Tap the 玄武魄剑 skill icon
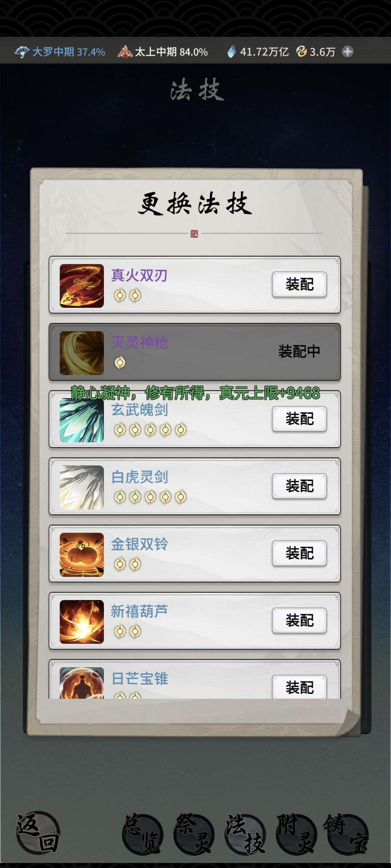 (81, 420)
